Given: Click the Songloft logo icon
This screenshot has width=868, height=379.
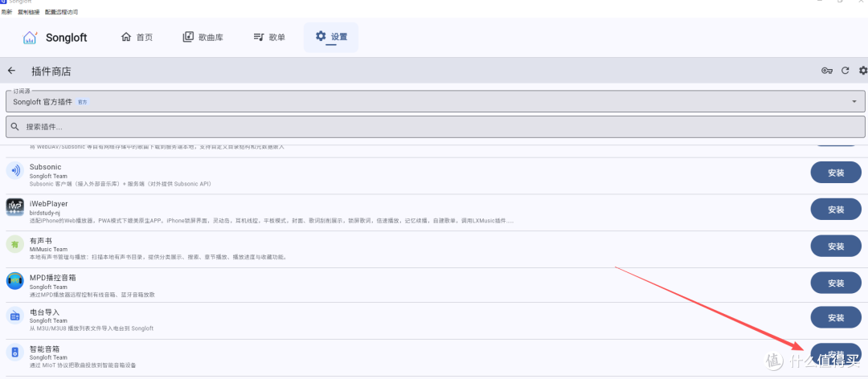Looking at the screenshot, I should 30,38.
